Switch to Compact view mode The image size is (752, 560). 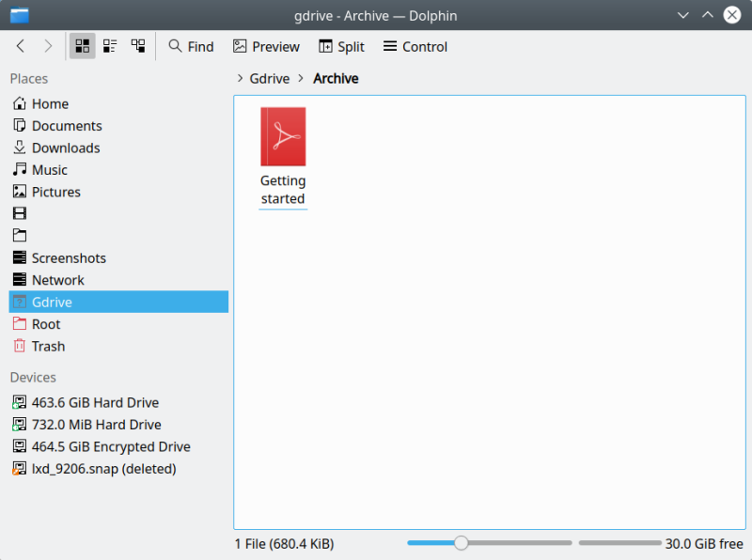coord(109,45)
